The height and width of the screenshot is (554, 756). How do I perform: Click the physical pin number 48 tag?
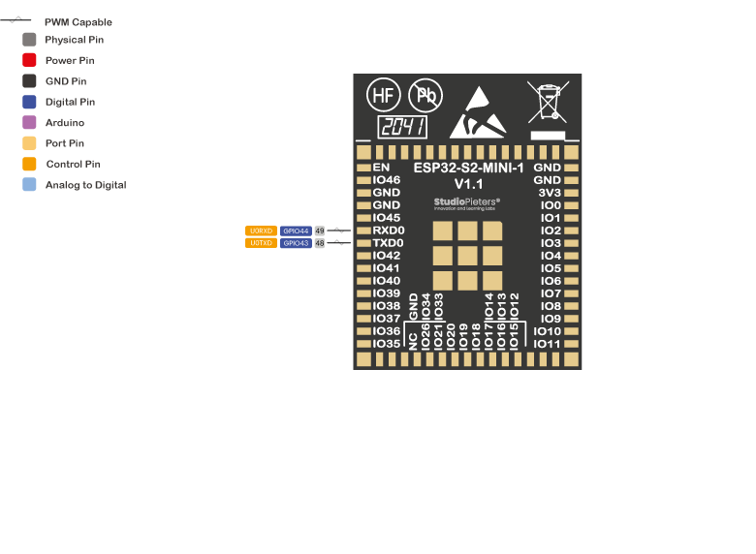pos(320,243)
